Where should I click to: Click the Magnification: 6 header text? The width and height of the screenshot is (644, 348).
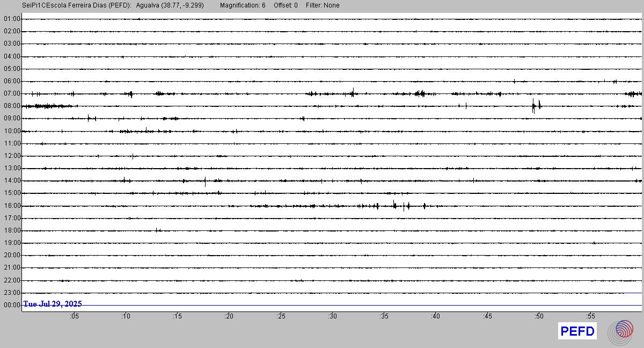243,5
